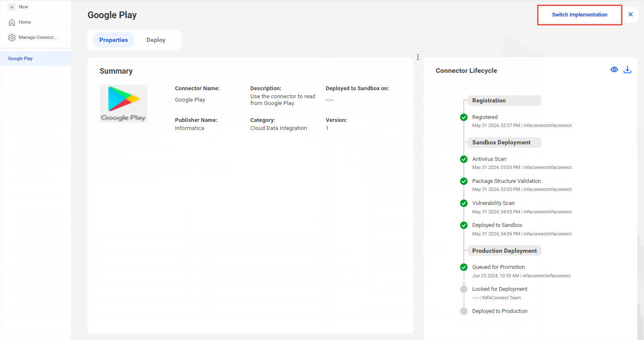
Task: Select the Sandbox Deployment stage header
Action: click(504, 142)
